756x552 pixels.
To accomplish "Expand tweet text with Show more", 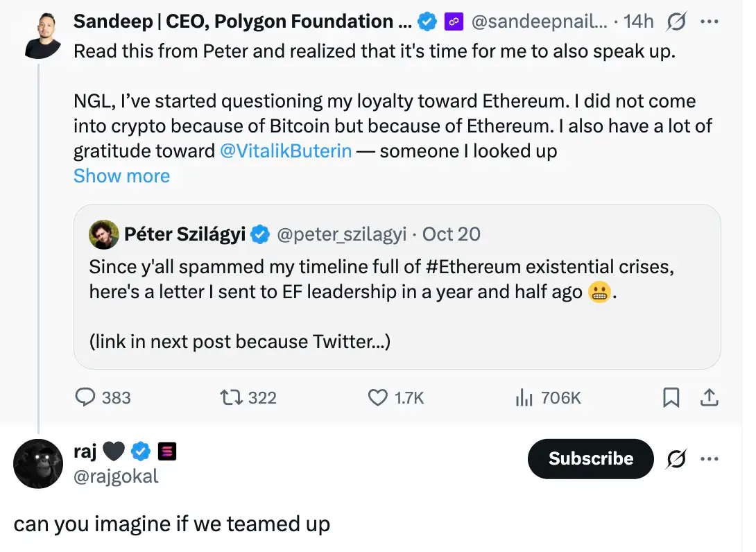I will point(121,176).
